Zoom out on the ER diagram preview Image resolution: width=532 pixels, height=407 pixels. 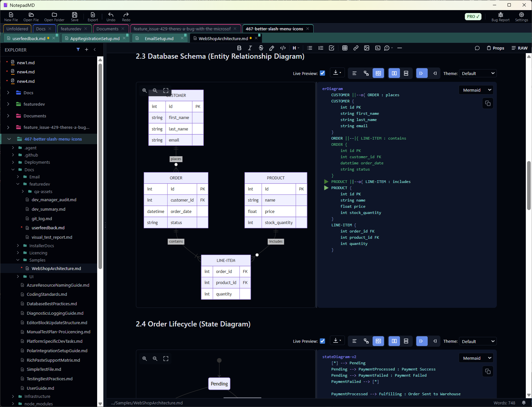tap(155, 90)
